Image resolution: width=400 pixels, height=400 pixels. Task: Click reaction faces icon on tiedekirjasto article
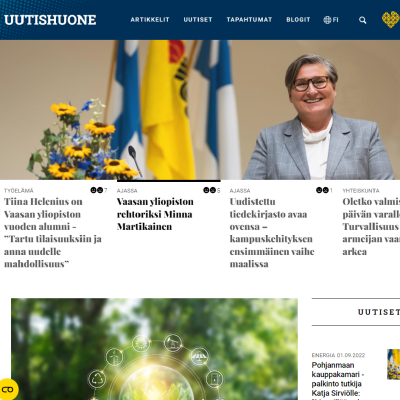322,190
